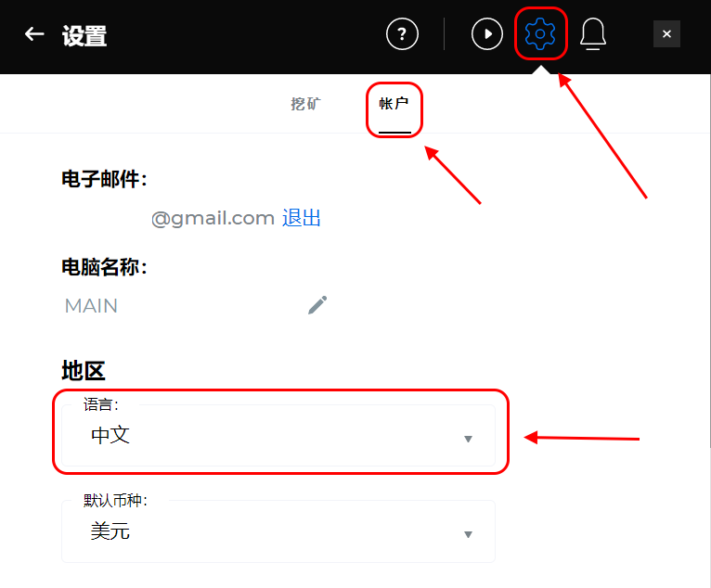This screenshot has width=711, height=588.
Task: Open the 语言 dropdown showing 中文
Action: pos(278,435)
